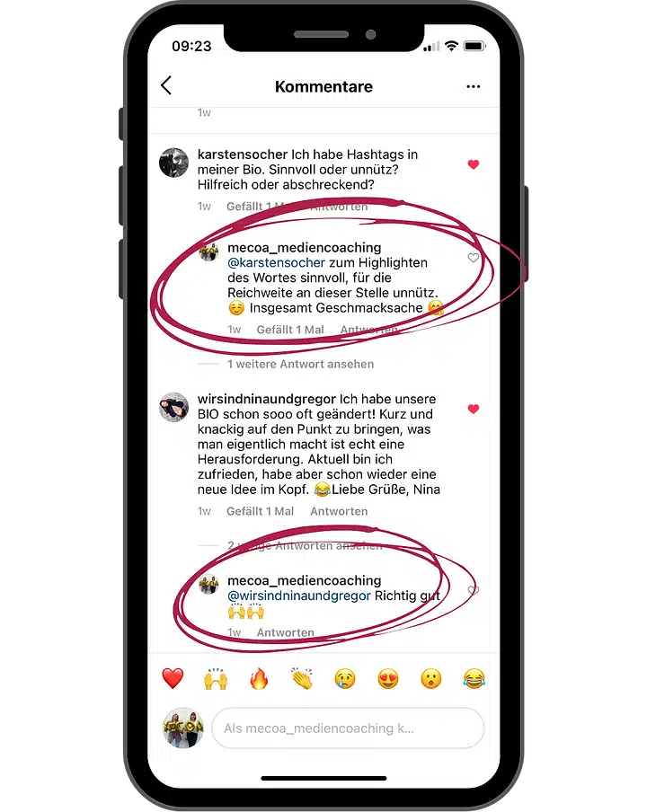
Task: Go back using the left chevron arrow
Action: pos(166,85)
